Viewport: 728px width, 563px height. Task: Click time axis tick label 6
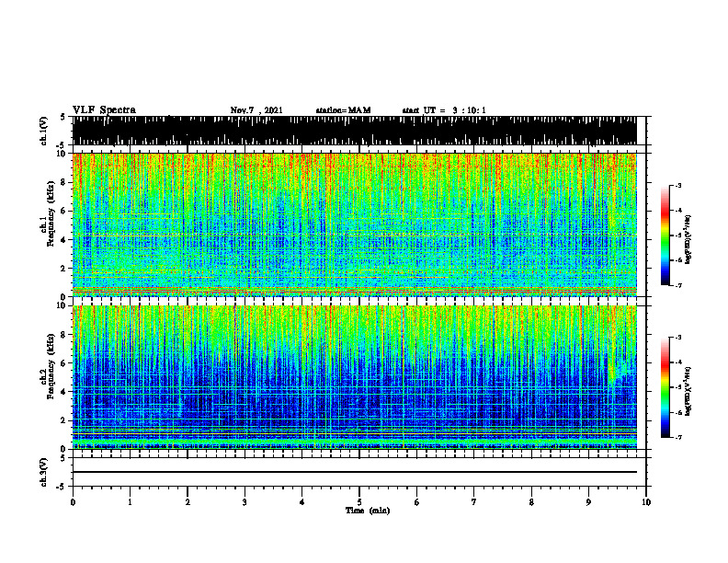[417, 502]
